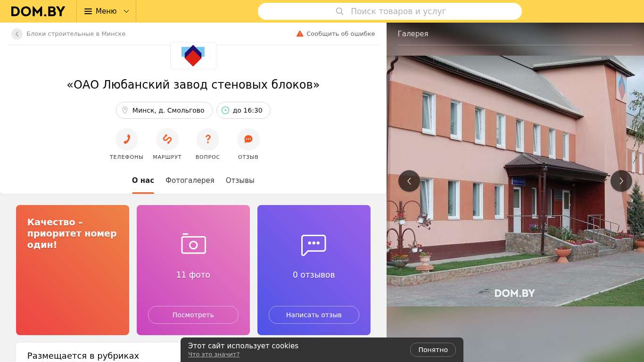
Task: Open the building gallery photo
Action: 515,181
